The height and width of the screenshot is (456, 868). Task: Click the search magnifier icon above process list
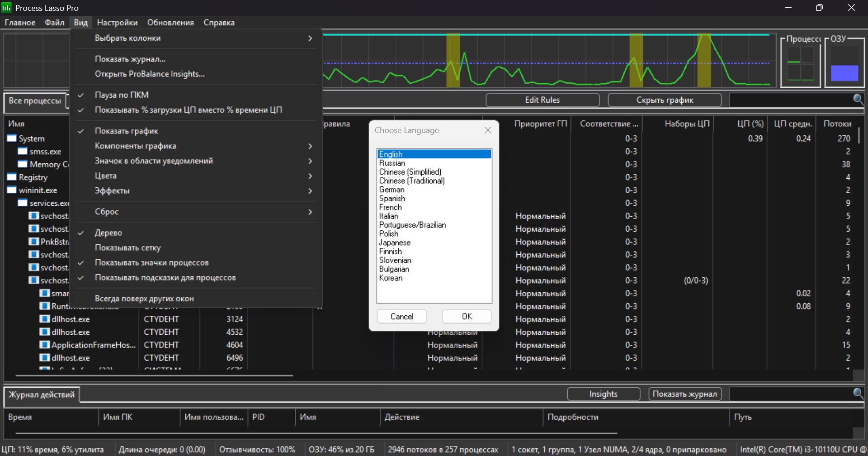pyautogui.click(x=858, y=99)
